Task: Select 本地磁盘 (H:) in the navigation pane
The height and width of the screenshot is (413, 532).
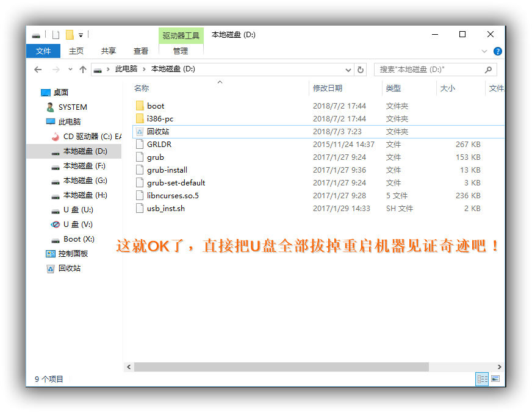Action: [x=79, y=195]
